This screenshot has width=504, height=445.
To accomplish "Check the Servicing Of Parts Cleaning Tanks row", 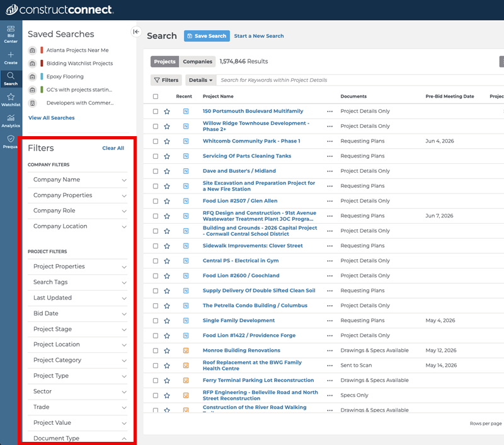I will point(156,156).
